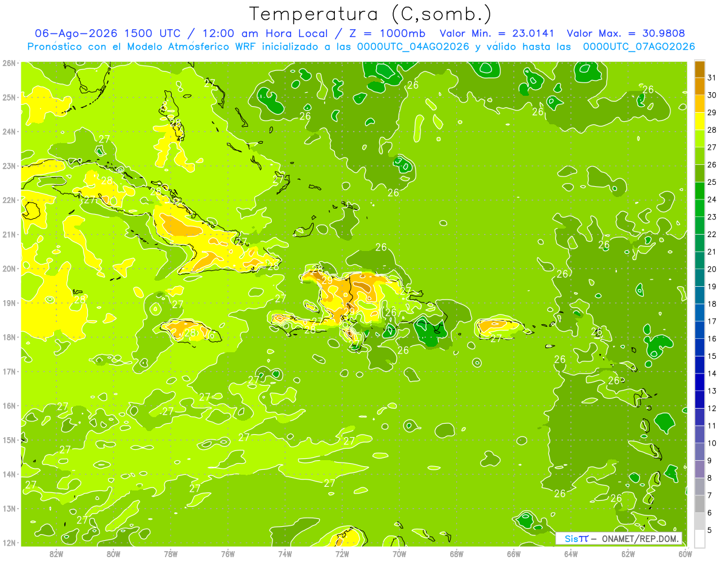Viewport: 728px width, 562px height.
Task: Click the '26N' latitude axis label
Action: point(9,62)
